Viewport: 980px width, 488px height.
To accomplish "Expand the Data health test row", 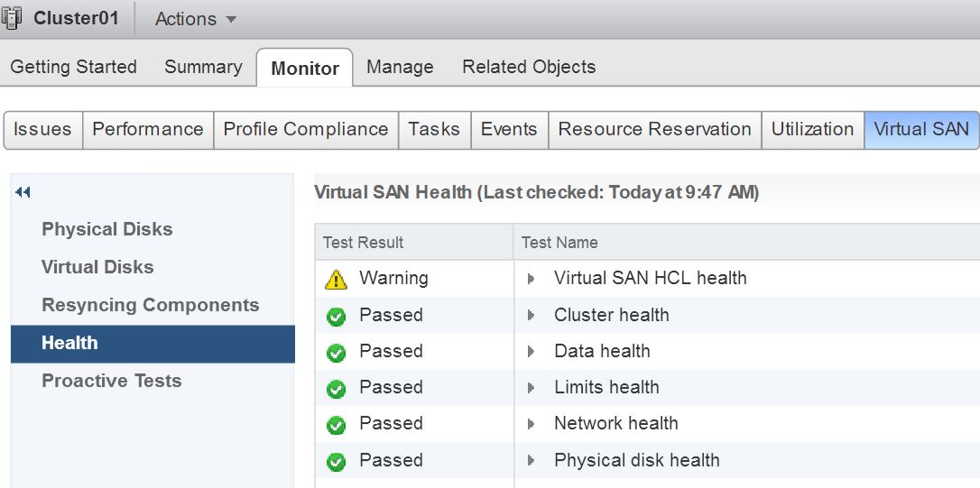I will 532,351.
